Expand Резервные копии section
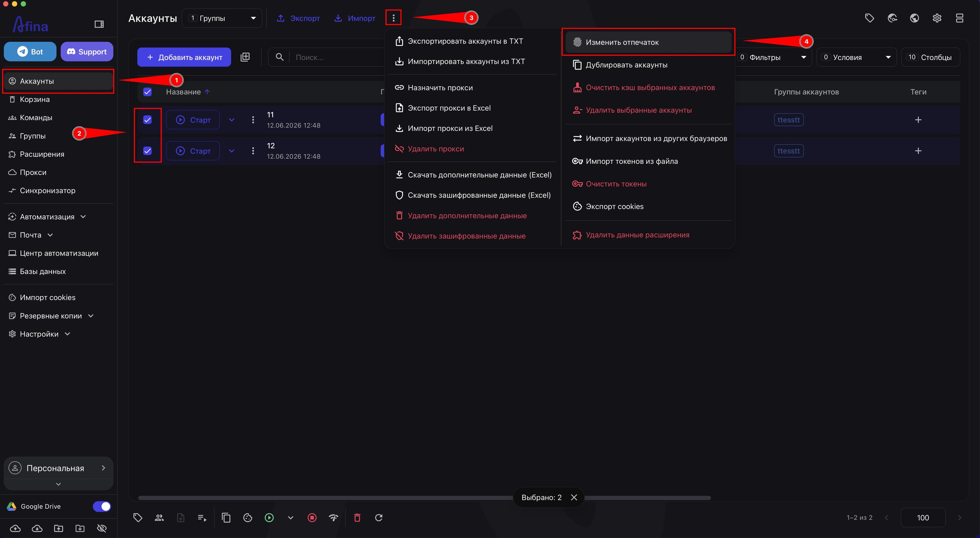Screen dimensions: 980x538 coord(51,316)
